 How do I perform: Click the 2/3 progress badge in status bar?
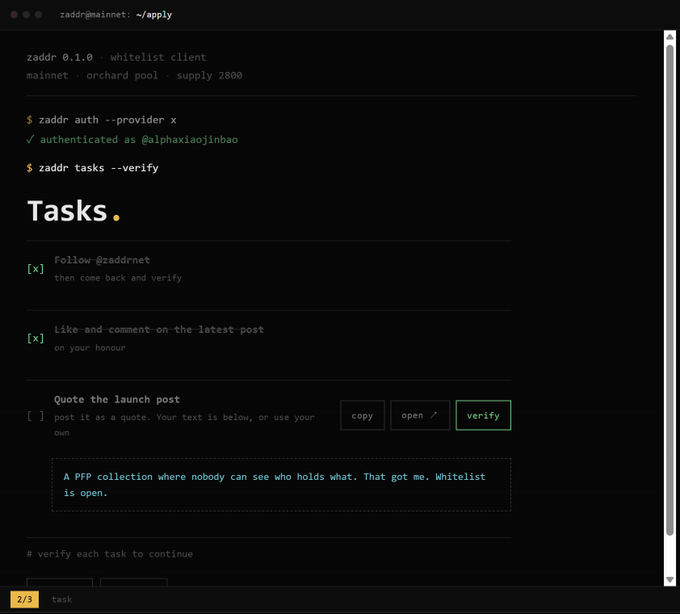(x=24, y=599)
